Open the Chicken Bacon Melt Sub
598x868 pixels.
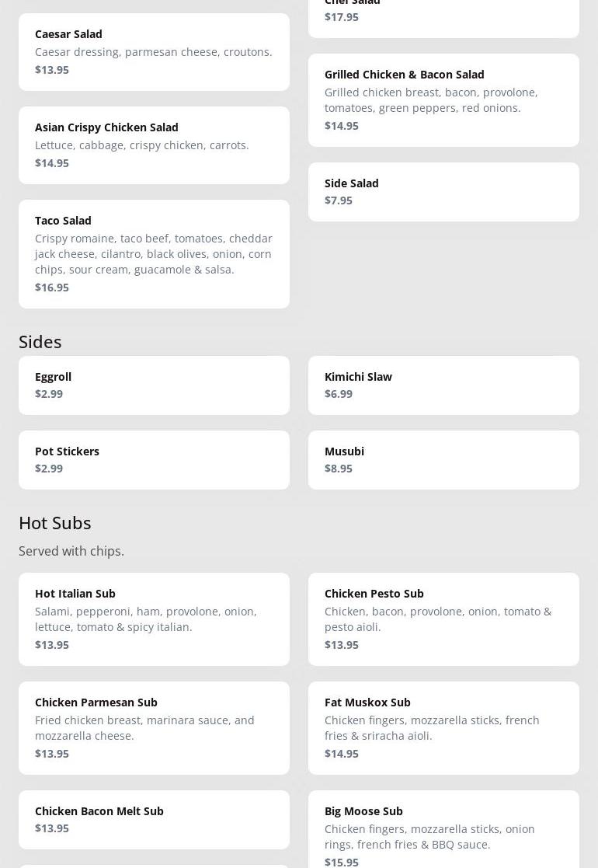[x=154, y=819]
